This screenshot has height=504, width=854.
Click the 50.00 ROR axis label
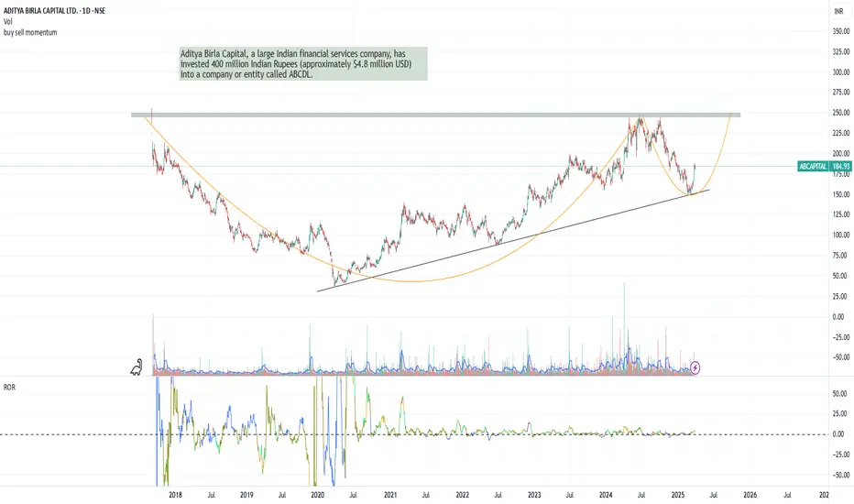click(840, 393)
